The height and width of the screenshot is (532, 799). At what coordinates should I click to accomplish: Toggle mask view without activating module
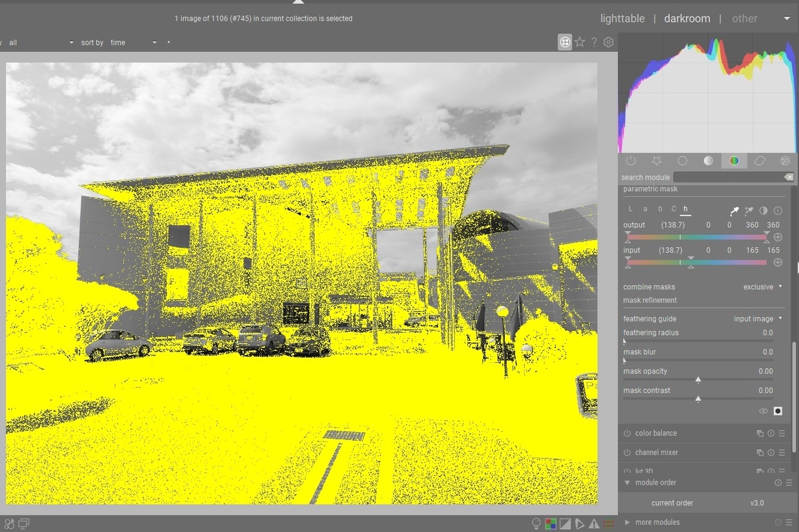click(778, 411)
